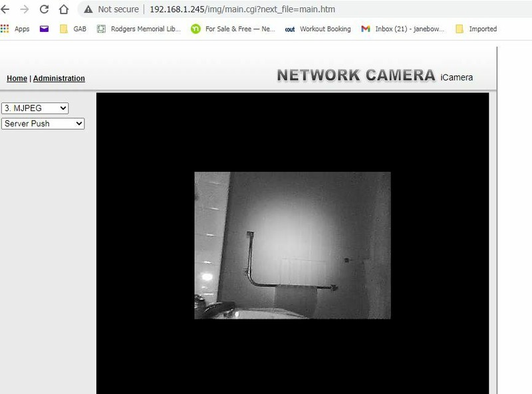Viewport: 532px width, 394px height.
Task: Open the GAB bookmark folder
Action: point(73,29)
